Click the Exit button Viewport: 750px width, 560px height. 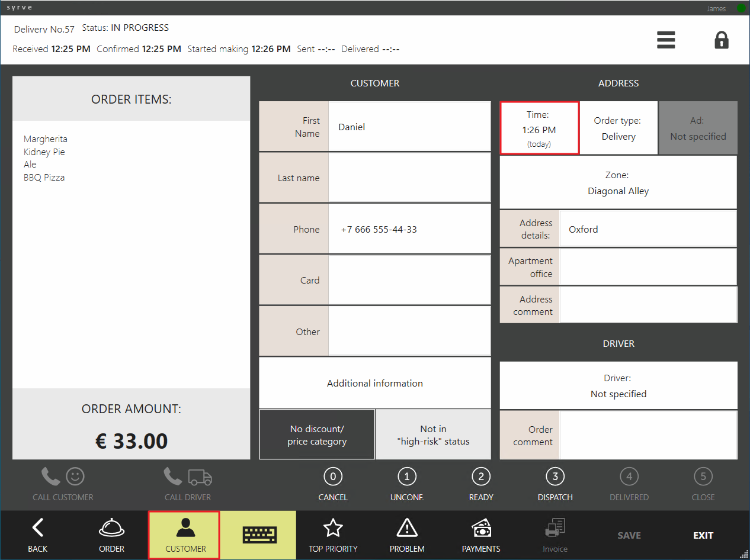click(x=703, y=535)
